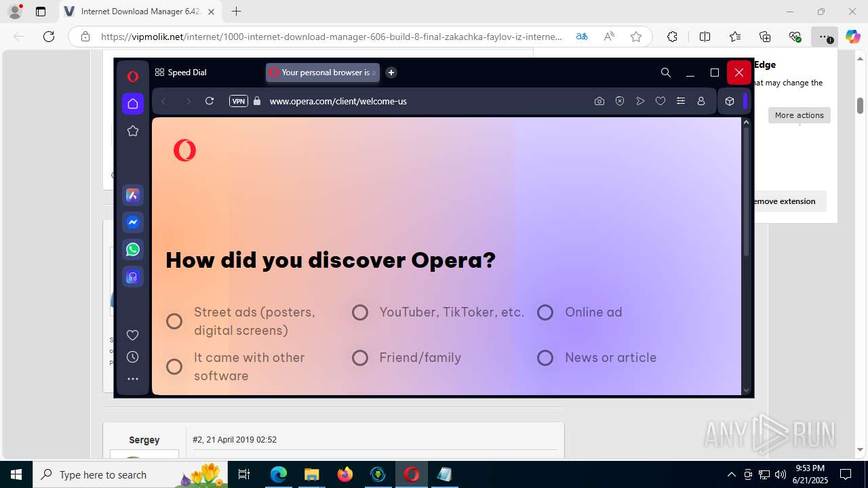
Task: Open Aria AI sidebar icon in Opera
Action: click(x=133, y=195)
